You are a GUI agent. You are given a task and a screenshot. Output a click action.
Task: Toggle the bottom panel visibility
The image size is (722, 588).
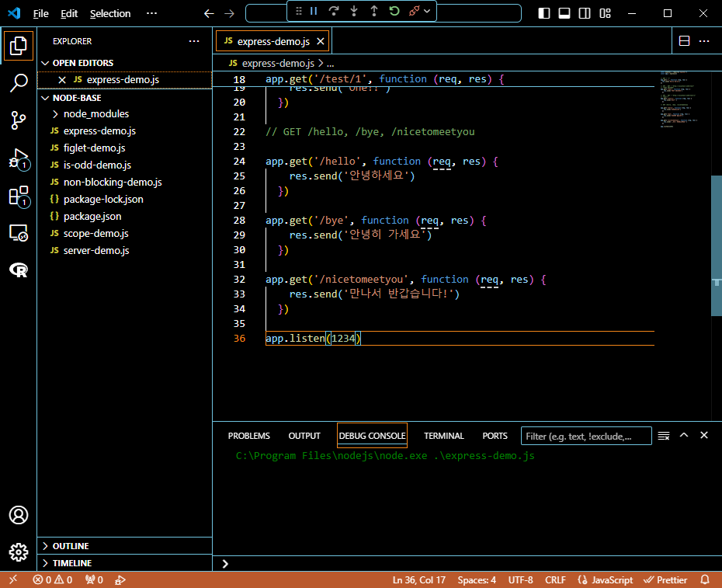564,13
